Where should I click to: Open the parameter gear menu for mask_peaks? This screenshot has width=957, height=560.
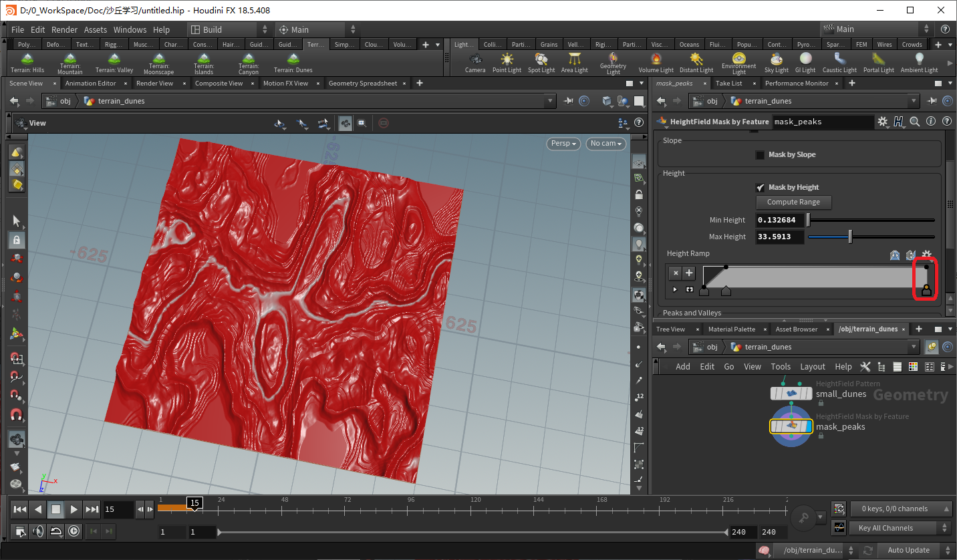883,122
